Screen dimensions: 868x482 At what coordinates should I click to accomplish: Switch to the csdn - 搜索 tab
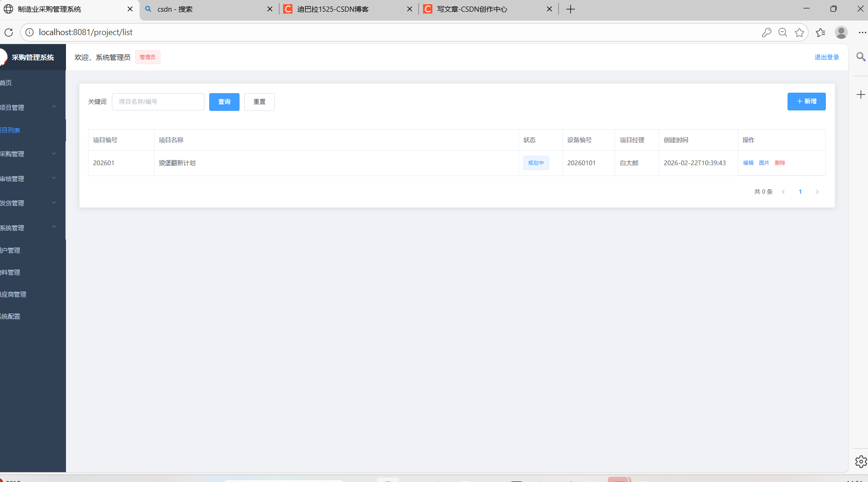point(209,9)
